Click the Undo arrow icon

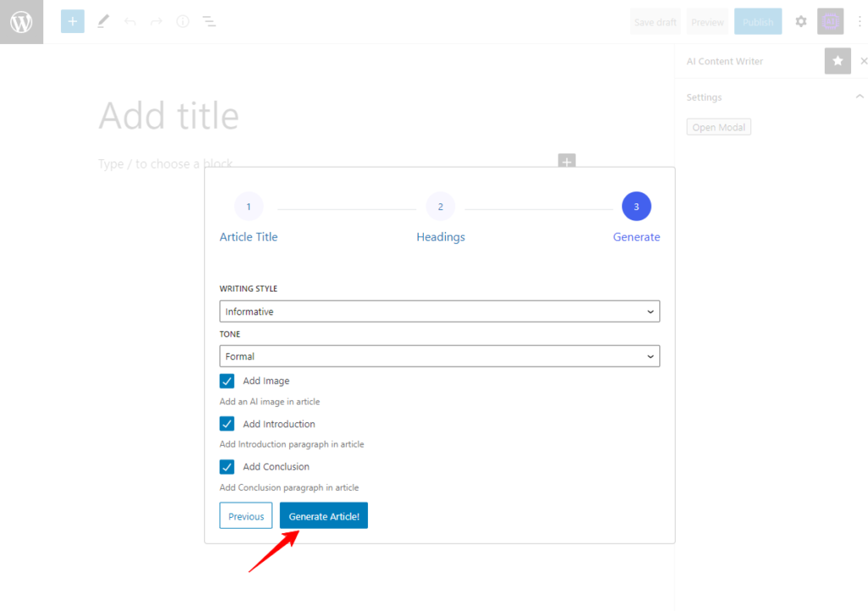tap(130, 22)
